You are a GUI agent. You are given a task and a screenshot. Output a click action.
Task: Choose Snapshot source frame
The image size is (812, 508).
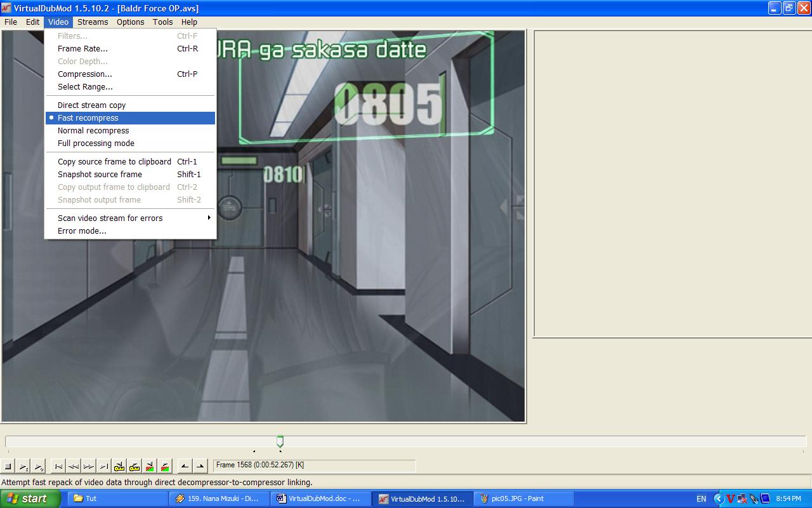pyautogui.click(x=131, y=175)
